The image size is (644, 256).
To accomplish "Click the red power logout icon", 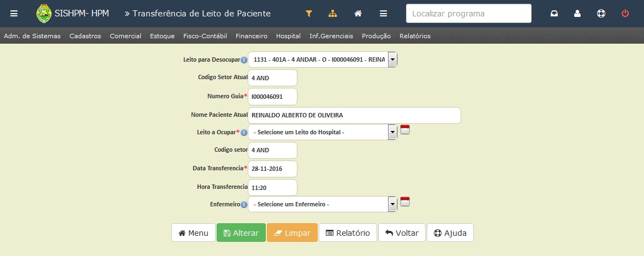I will 625,14.
